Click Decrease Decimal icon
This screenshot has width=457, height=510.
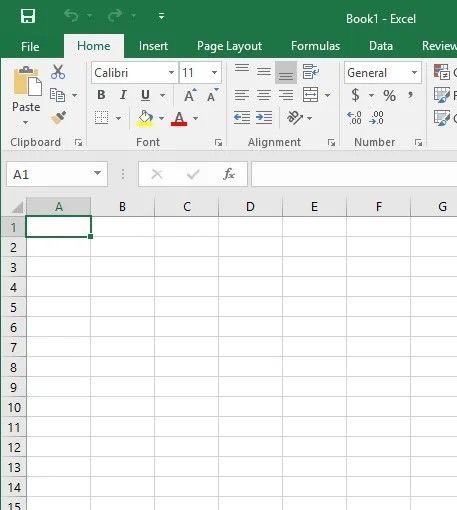[376, 118]
